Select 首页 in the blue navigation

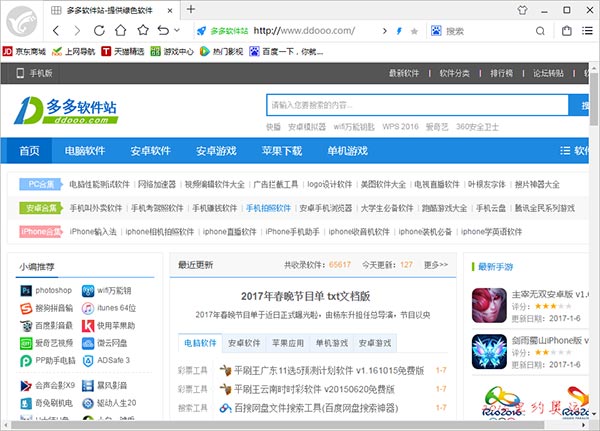point(29,150)
